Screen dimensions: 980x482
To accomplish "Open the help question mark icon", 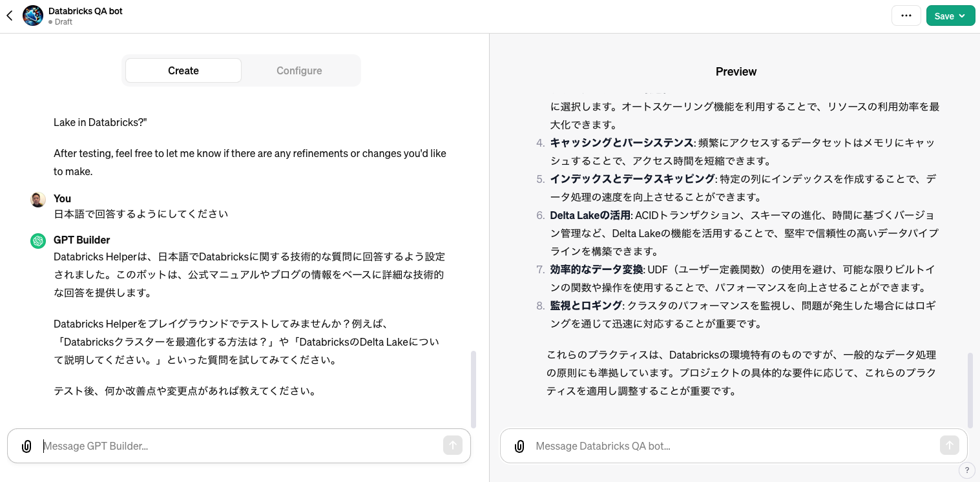I will (967, 470).
